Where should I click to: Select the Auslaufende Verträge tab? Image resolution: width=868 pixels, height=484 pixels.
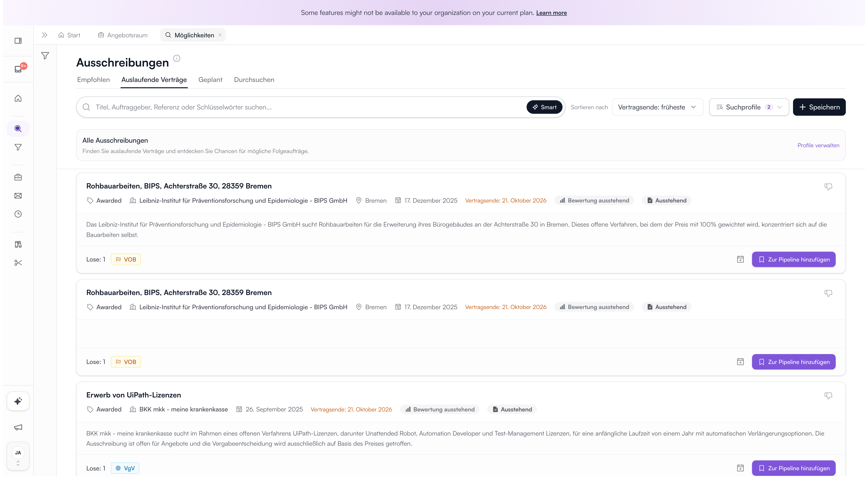154,80
